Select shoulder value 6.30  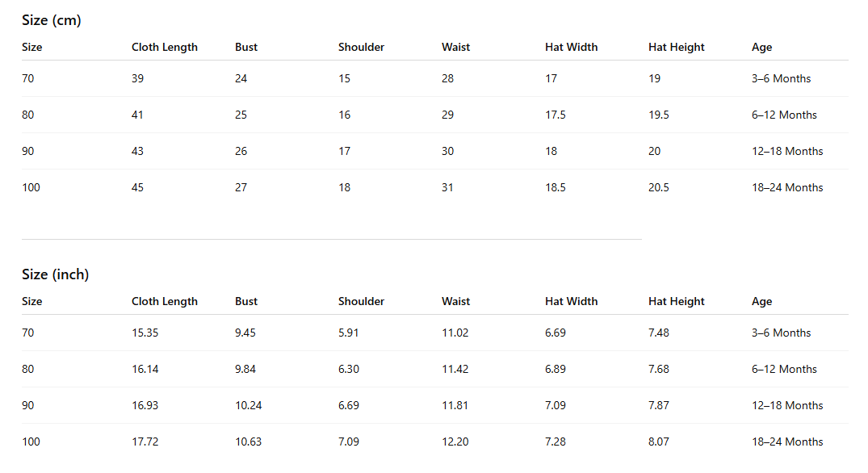tap(349, 370)
